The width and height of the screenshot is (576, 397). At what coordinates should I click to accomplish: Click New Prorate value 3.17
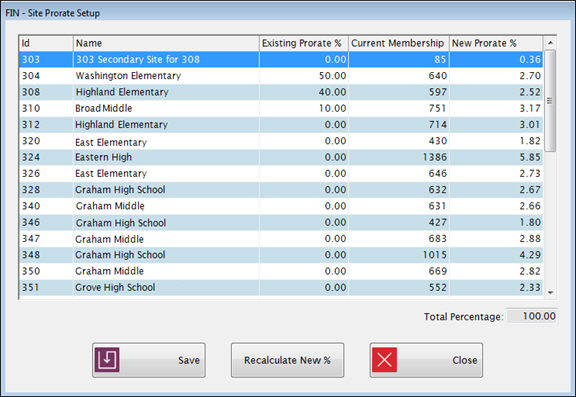pyautogui.click(x=530, y=108)
